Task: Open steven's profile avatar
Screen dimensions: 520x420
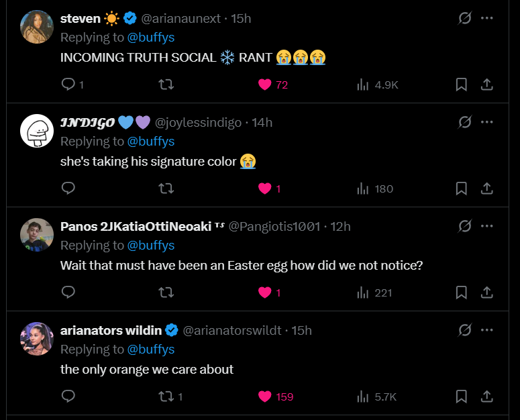Action: pos(37,27)
